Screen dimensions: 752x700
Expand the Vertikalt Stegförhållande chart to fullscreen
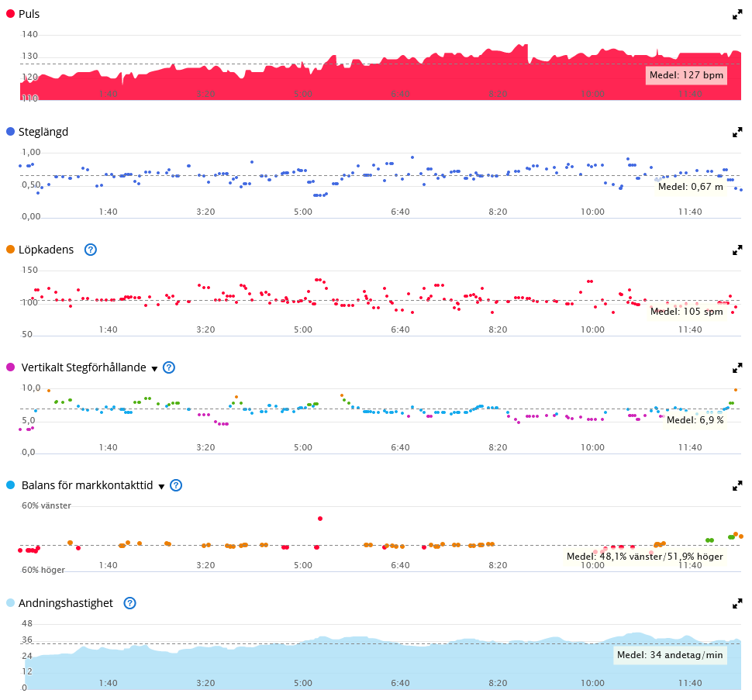(x=737, y=368)
